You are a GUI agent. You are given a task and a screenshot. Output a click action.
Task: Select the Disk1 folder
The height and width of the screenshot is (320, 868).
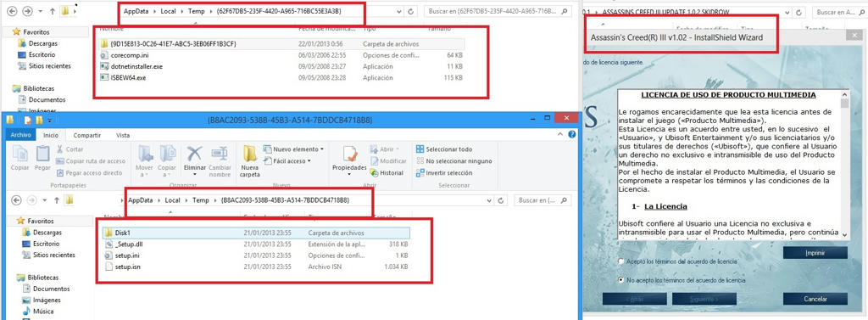256,233
